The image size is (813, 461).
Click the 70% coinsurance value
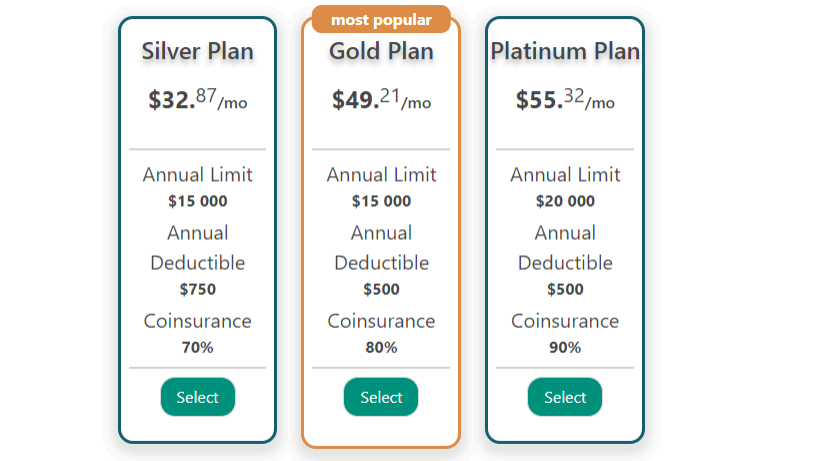pyautogui.click(x=197, y=348)
